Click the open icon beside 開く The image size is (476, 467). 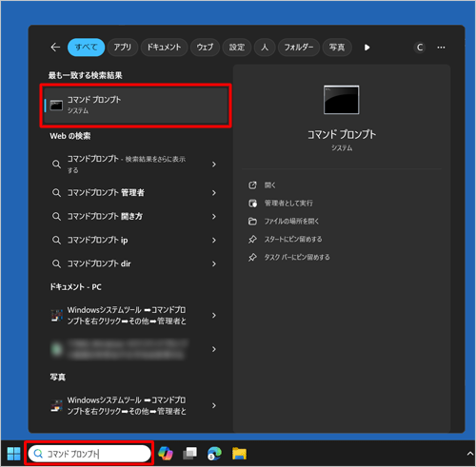click(x=252, y=185)
